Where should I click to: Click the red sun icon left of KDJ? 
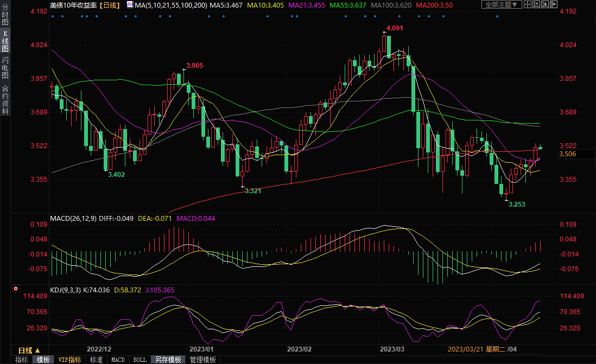16,290
